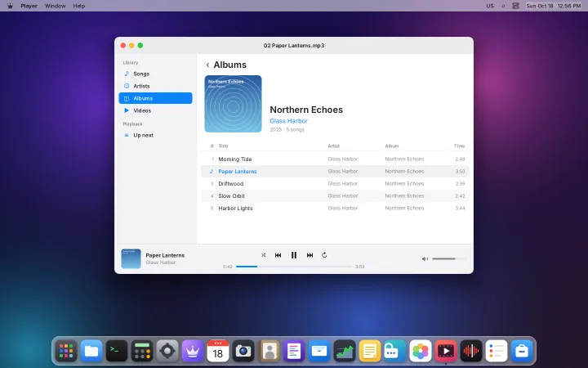
Task: Open the system crown menu
Action: pos(10,6)
